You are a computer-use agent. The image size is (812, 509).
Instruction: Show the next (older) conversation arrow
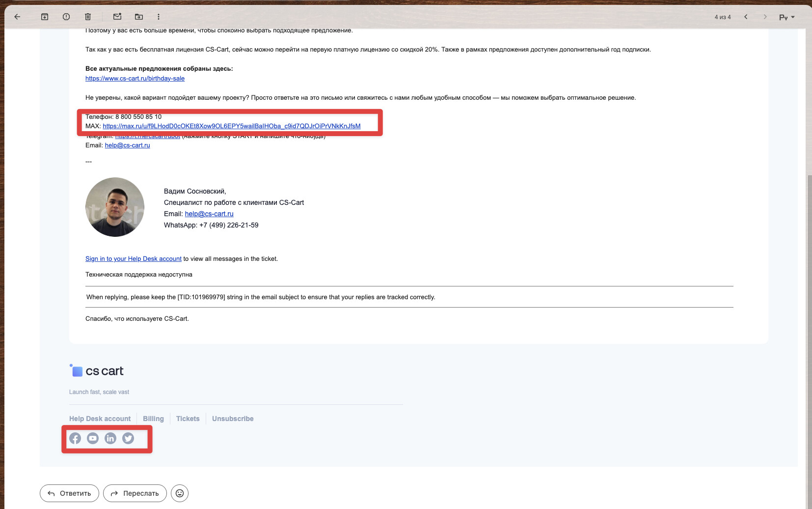[765, 17]
